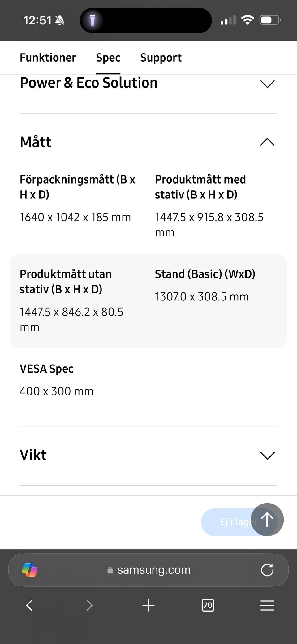This screenshot has height=644, width=297.
Task: Show the 70 open tabs
Action: coord(208,605)
